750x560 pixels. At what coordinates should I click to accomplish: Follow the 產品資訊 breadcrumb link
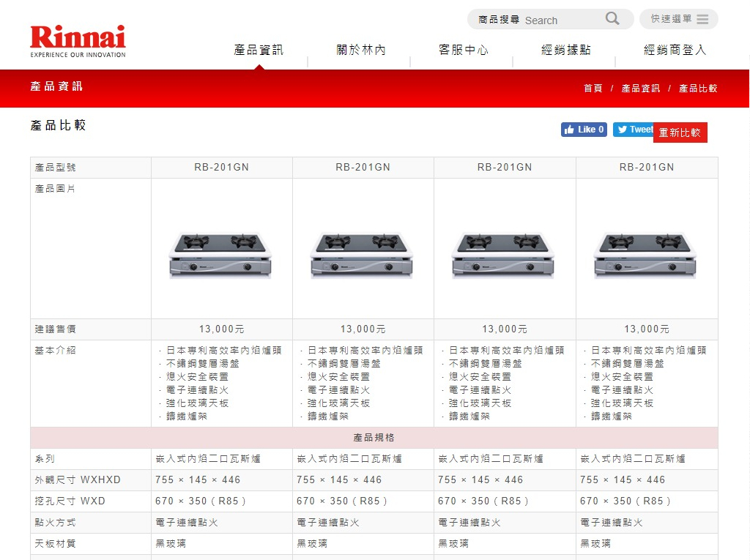pyautogui.click(x=640, y=89)
